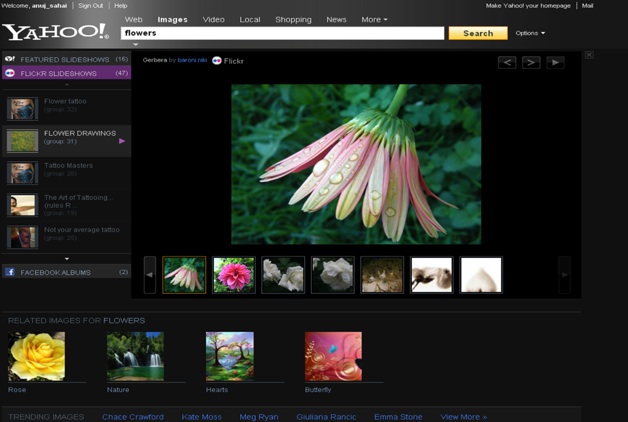The image size is (628, 422).
Task: Open Chace Crawford trending link
Action: [x=132, y=416]
